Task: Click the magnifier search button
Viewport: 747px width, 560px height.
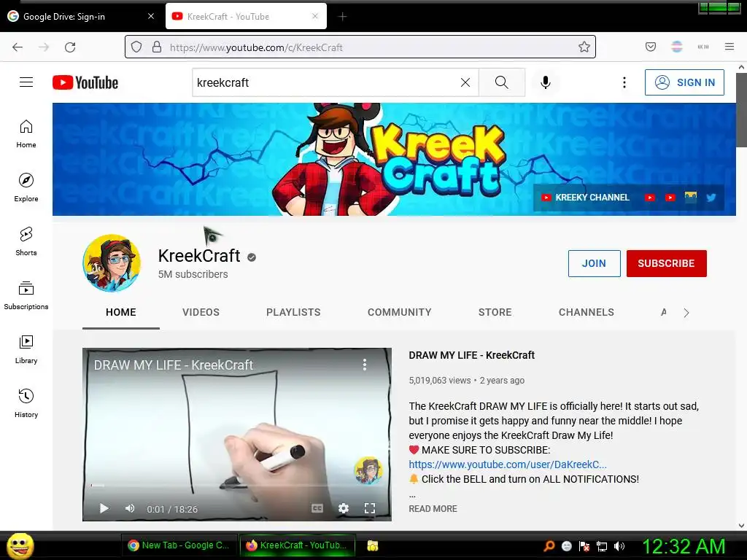Action: [x=502, y=82]
